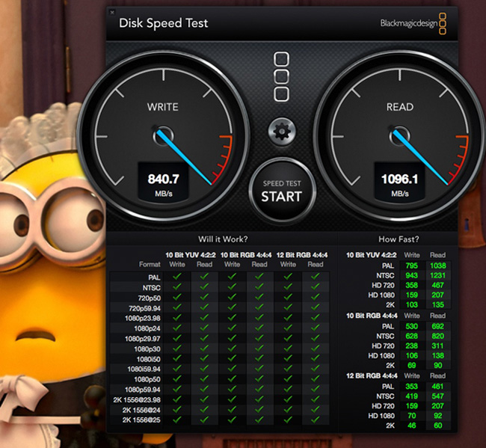The width and height of the screenshot is (486, 448).
Task: Click the 2K 1556@23.98 row label
Action: [x=137, y=399]
